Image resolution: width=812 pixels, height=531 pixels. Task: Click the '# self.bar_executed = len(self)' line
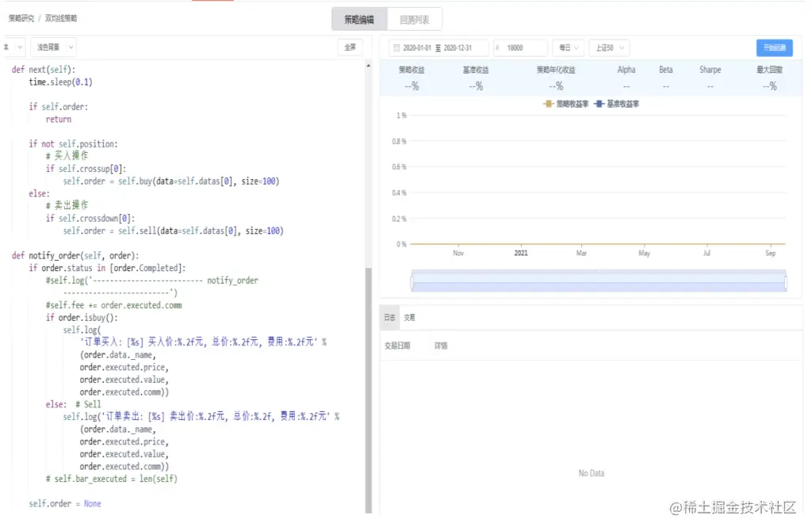(111, 479)
